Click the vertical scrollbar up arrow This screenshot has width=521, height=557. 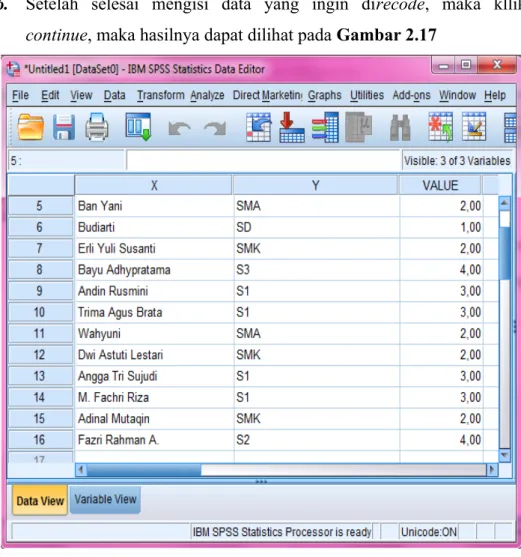(504, 203)
